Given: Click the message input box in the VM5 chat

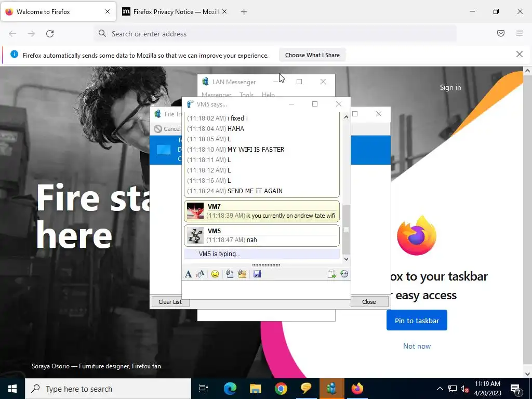Looking at the screenshot, I should (x=266, y=290).
